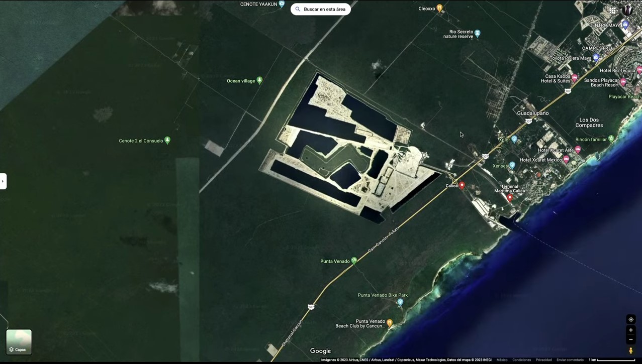Image resolution: width=642 pixels, height=364 pixels.
Task: Select the Cenote 2 el Consuelo marker
Action: [167, 140]
